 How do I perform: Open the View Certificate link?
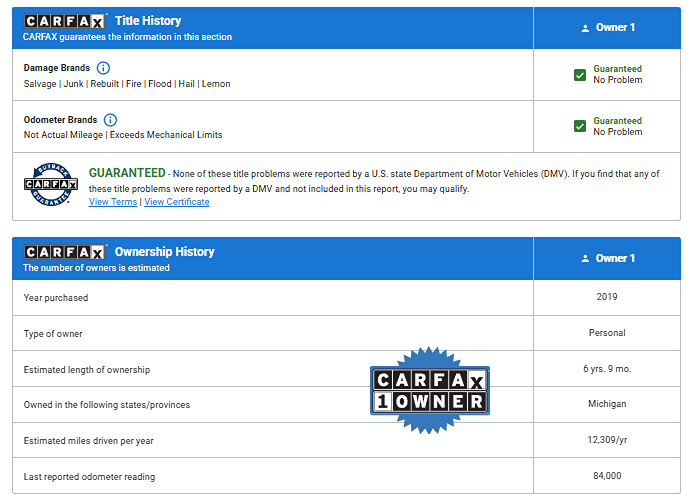tap(177, 202)
